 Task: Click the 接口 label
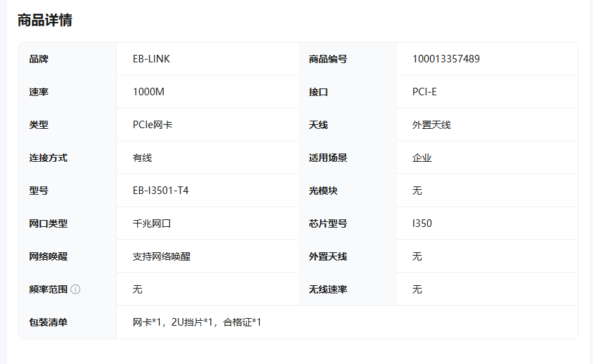(x=318, y=92)
